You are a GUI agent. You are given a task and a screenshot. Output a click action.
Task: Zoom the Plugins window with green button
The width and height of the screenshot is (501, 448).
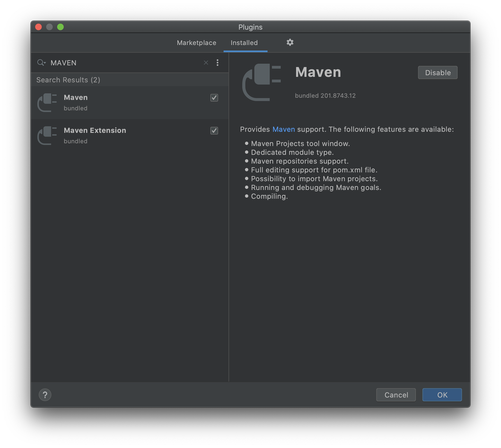(60, 27)
